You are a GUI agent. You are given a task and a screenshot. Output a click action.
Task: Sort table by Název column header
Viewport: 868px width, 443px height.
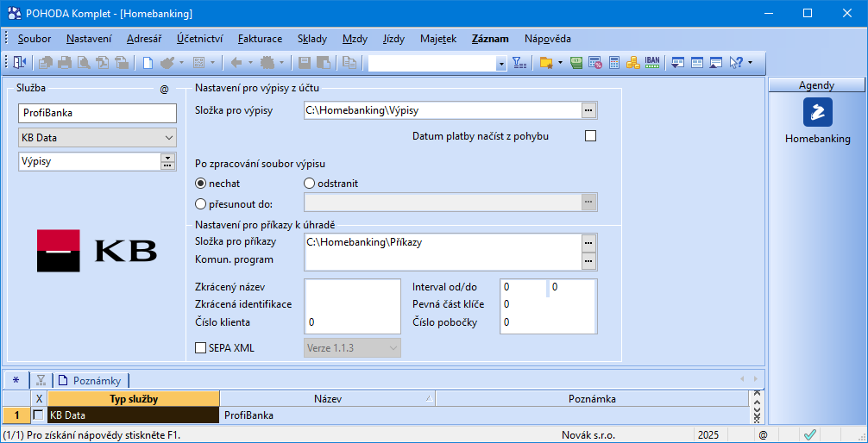pos(327,399)
